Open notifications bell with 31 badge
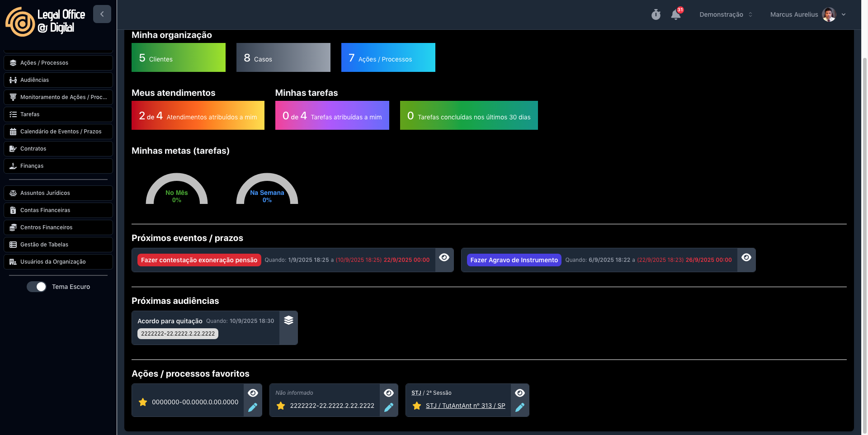Image resolution: width=868 pixels, height=435 pixels. (x=676, y=15)
